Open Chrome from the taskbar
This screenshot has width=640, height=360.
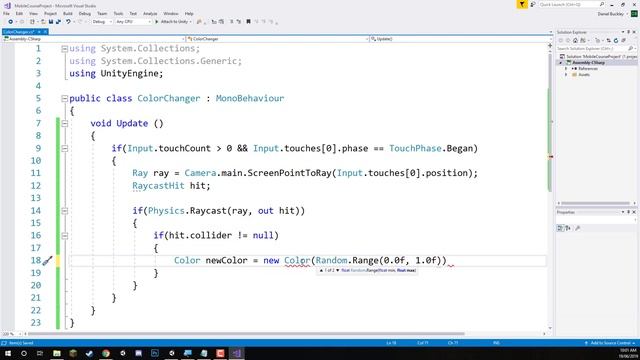106,353
